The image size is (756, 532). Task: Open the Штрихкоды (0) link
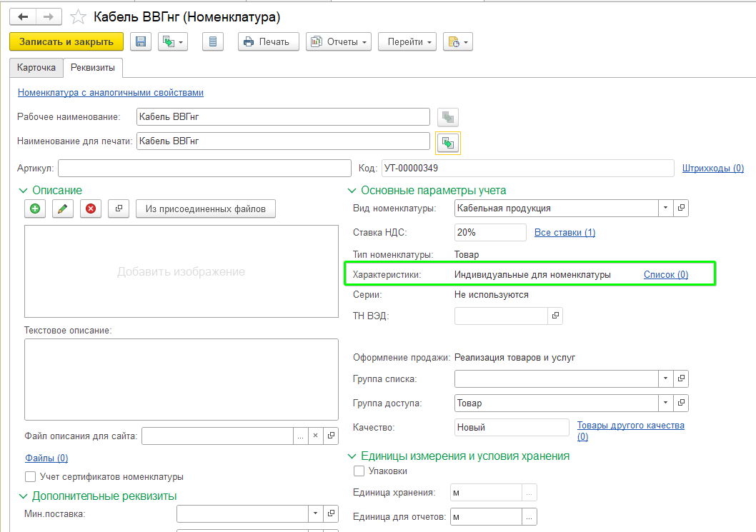712,169
